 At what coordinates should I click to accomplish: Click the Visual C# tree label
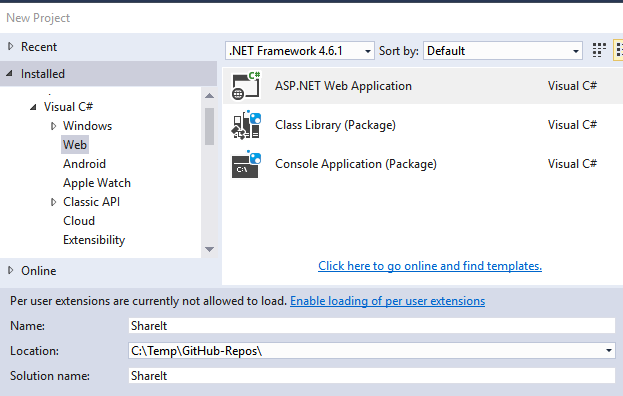[x=68, y=107]
